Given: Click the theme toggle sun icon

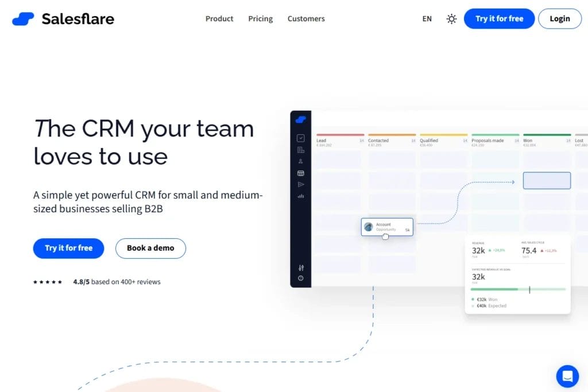Looking at the screenshot, I should pyautogui.click(x=451, y=18).
